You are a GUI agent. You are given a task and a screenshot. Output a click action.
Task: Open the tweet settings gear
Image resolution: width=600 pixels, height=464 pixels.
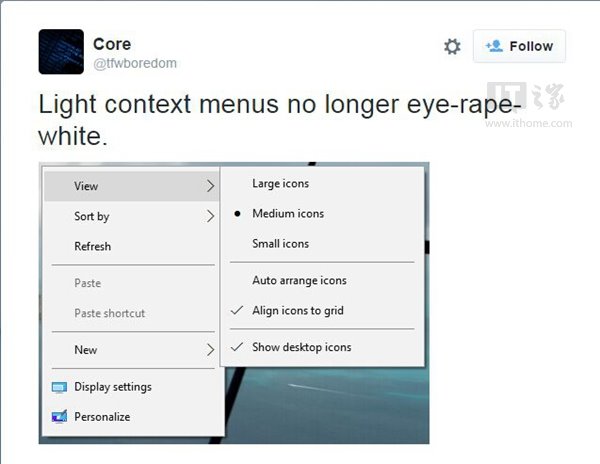[452, 46]
